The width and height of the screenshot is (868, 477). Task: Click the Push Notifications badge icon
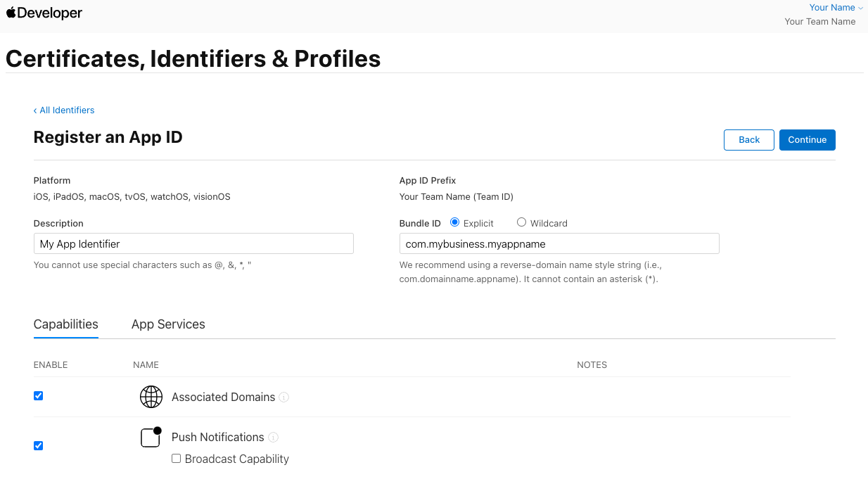[151, 437]
